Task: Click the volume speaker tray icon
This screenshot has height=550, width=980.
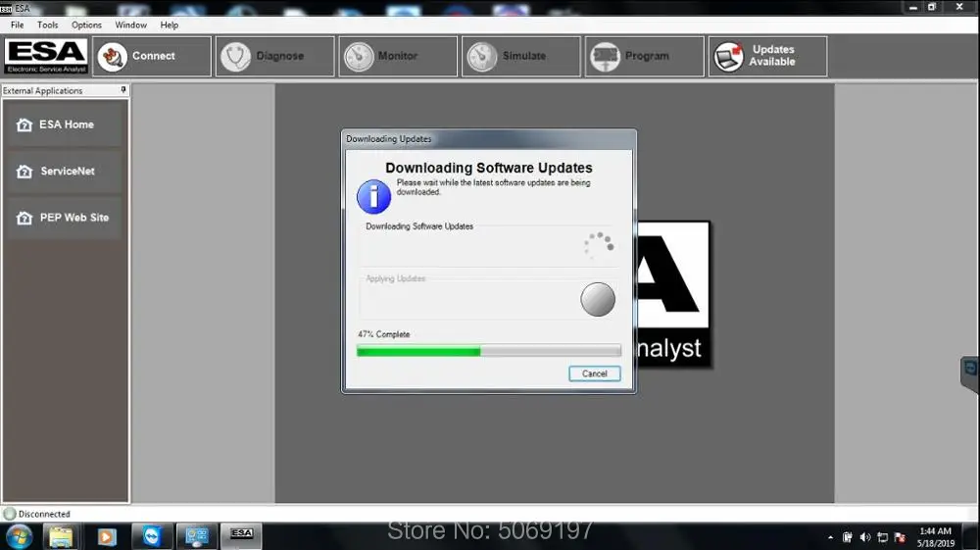Action: tap(865, 537)
